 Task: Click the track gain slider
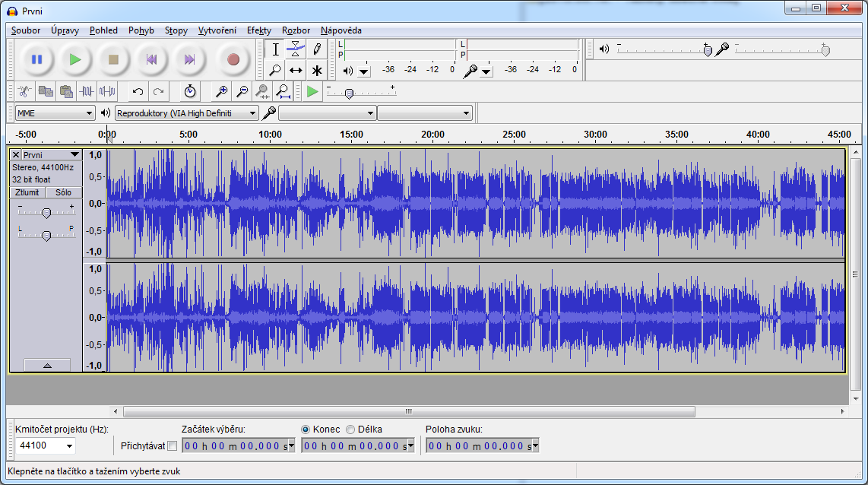(x=46, y=212)
